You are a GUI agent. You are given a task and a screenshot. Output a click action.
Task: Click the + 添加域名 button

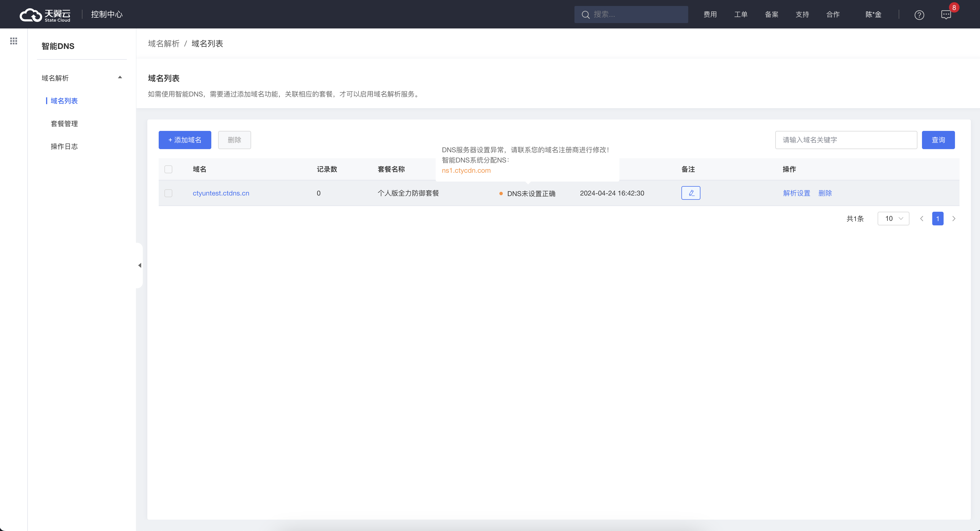tap(185, 139)
